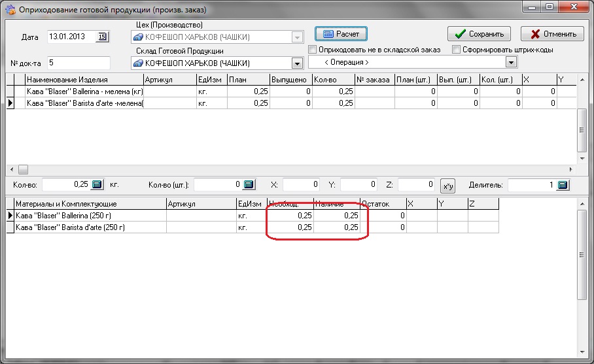Select row Кава Blaser Ballerina - мелена
This screenshot has height=364, width=594.
[x=84, y=91]
